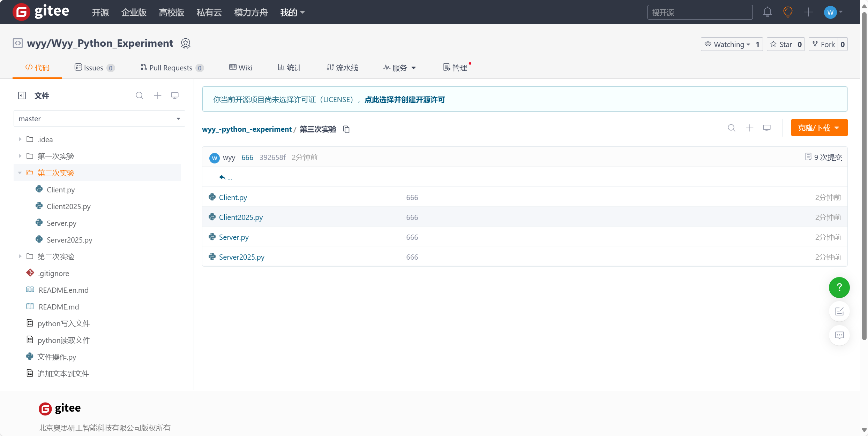Open the Watching dropdown
The width and height of the screenshot is (868, 436).
tap(727, 44)
